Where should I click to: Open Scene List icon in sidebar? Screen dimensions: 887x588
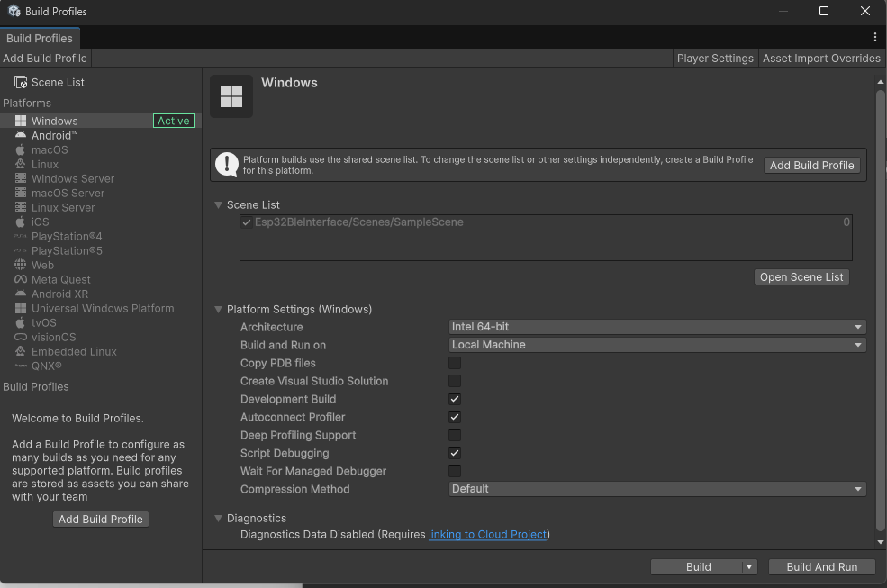pyautogui.click(x=20, y=82)
